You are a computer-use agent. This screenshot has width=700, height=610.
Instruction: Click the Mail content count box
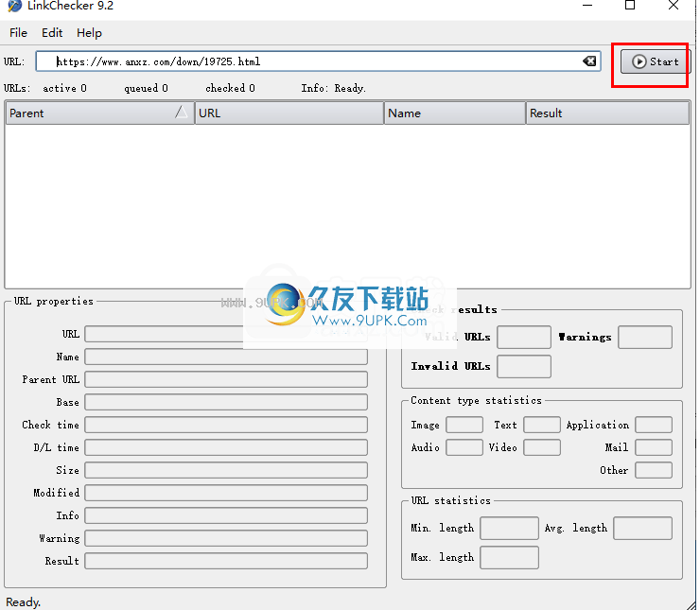(654, 447)
